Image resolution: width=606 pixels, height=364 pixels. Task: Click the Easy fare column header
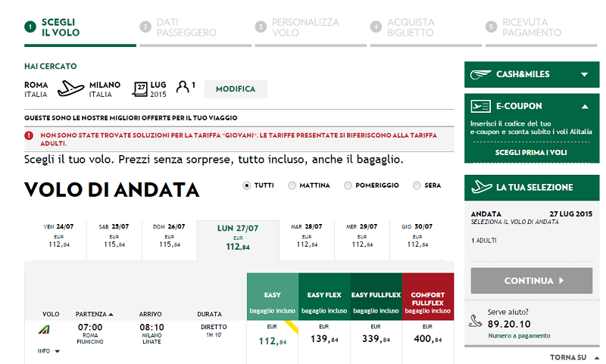(273, 297)
